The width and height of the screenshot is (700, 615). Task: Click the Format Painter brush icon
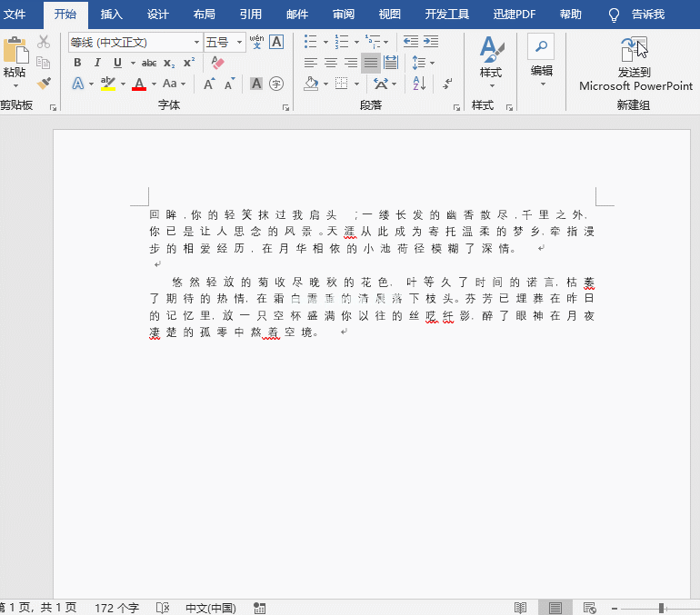44,84
